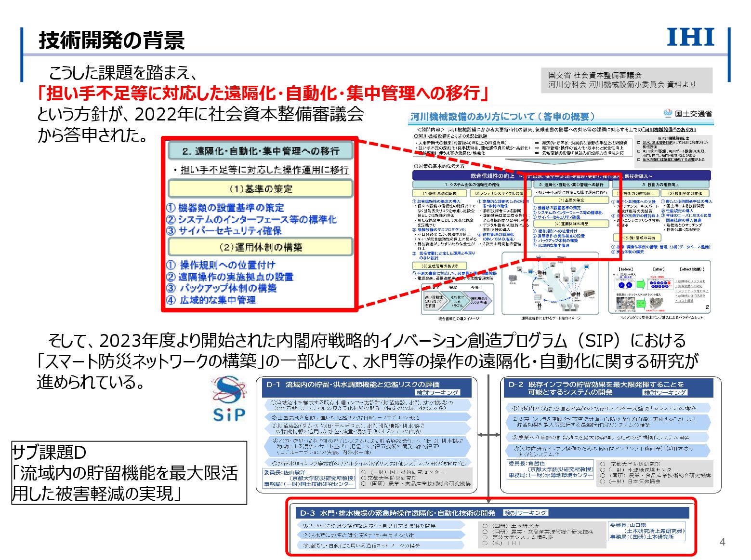
Task: Click the text から答申された。
Action: pos(93,135)
